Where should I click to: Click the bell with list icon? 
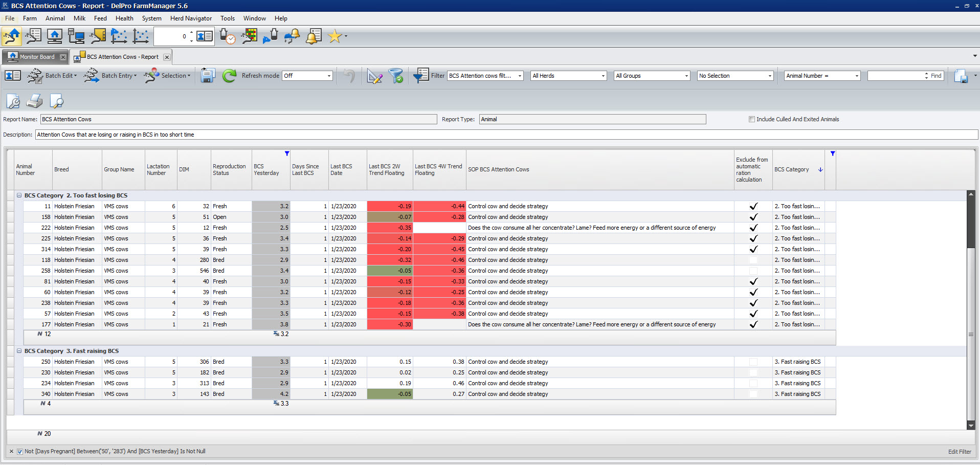coord(314,36)
